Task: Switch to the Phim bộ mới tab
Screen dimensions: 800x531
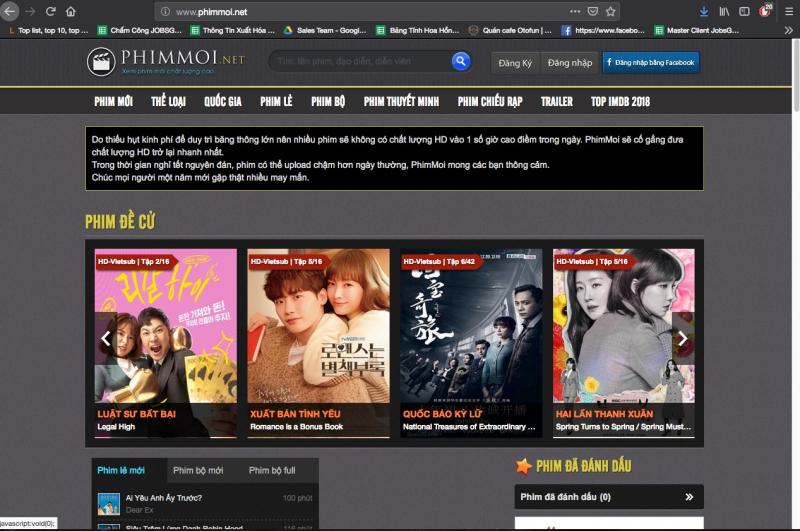Action: coord(198,470)
